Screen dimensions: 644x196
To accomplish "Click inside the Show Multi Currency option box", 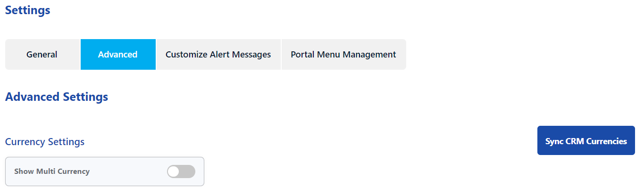I will coord(105,171).
